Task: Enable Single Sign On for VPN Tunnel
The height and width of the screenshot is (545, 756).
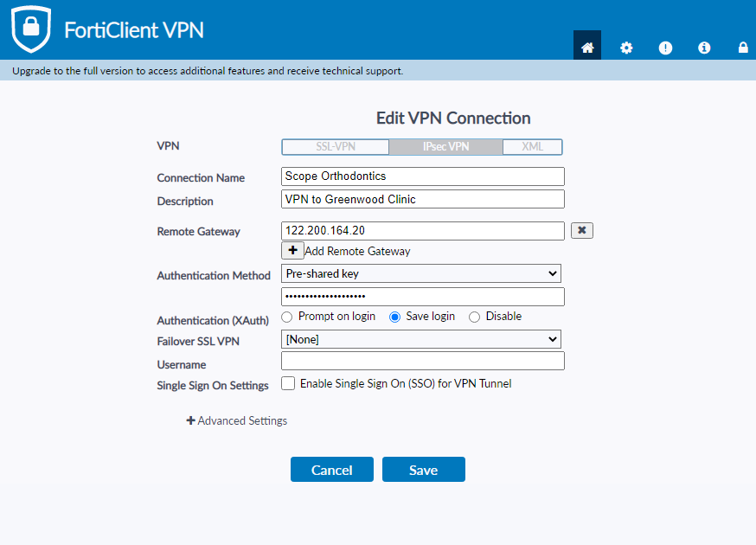Action: 288,383
